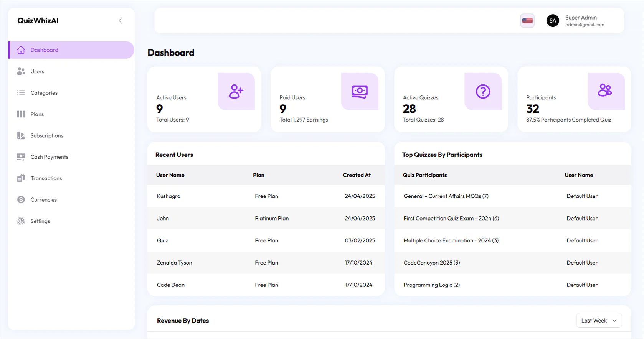Click the Users people icon in sidebar

[21, 71]
